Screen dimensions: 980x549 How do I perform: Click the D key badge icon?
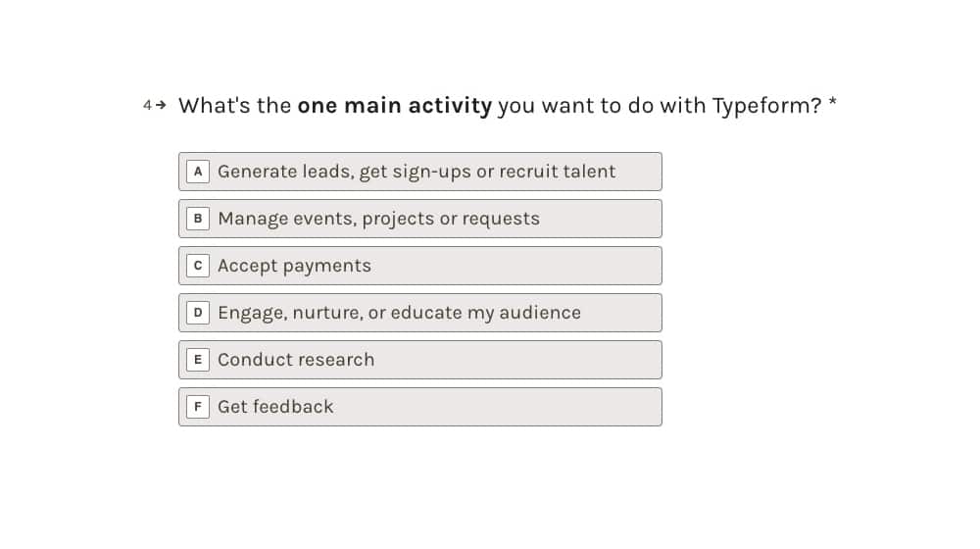point(198,313)
